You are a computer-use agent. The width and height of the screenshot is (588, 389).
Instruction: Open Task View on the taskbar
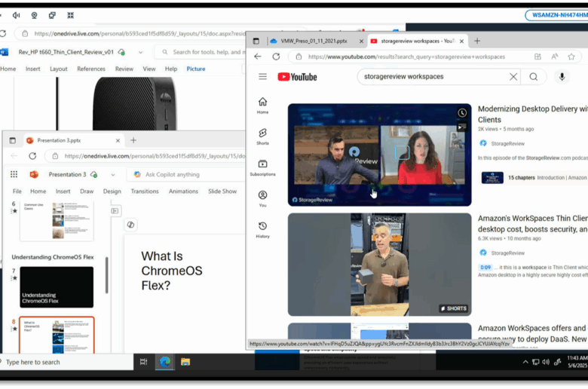pyautogui.click(x=143, y=362)
